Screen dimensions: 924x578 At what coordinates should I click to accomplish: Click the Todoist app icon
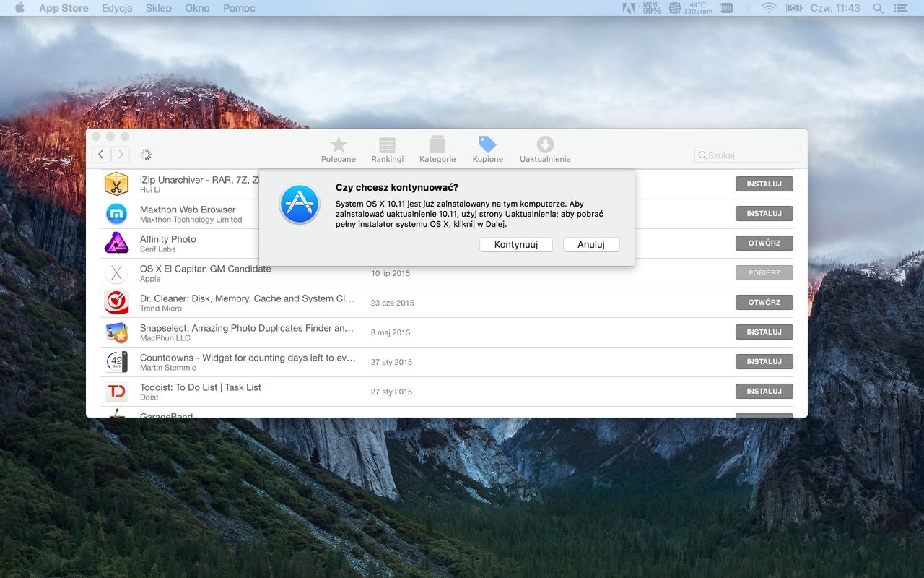(116, 392)
